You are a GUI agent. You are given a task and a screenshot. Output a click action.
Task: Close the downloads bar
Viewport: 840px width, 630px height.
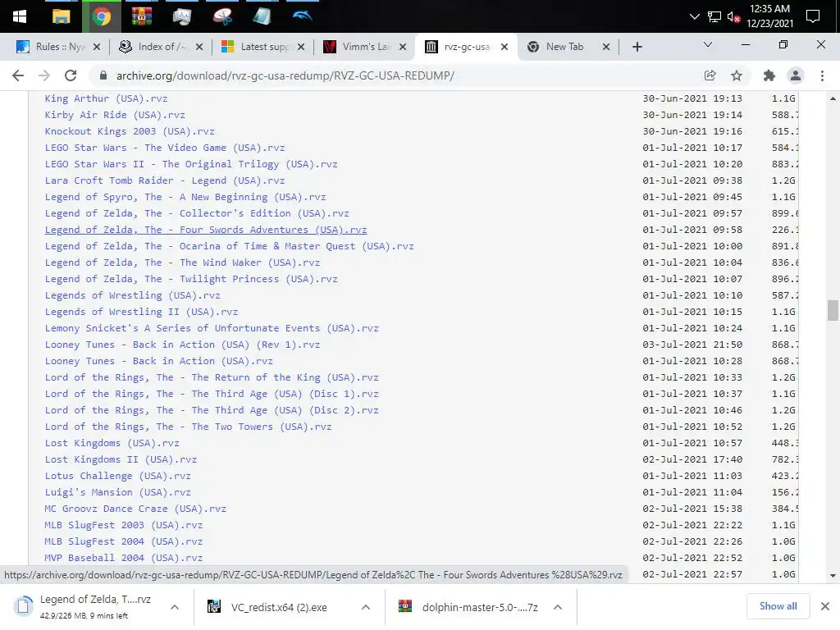(x=825, y=606)
